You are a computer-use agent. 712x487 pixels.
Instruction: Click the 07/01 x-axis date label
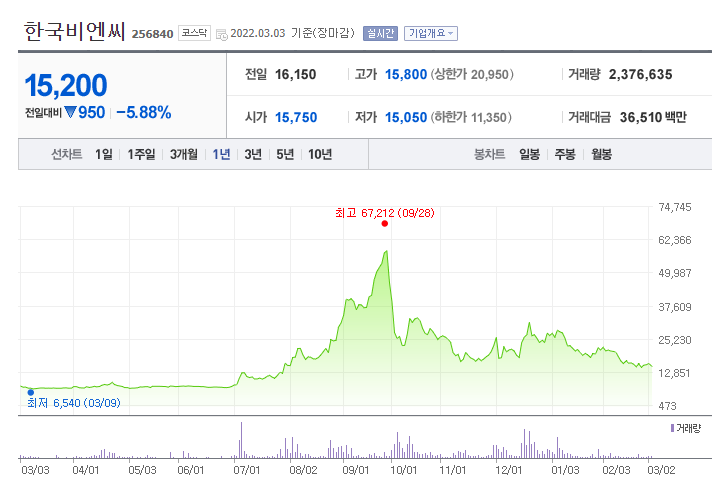coord(247,470)
